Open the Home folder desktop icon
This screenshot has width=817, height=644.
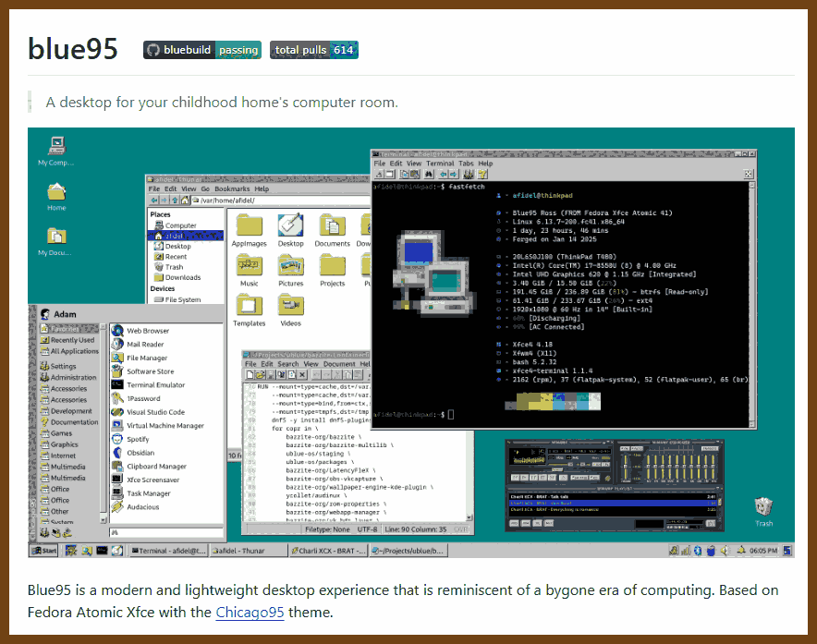pos(56,197)
